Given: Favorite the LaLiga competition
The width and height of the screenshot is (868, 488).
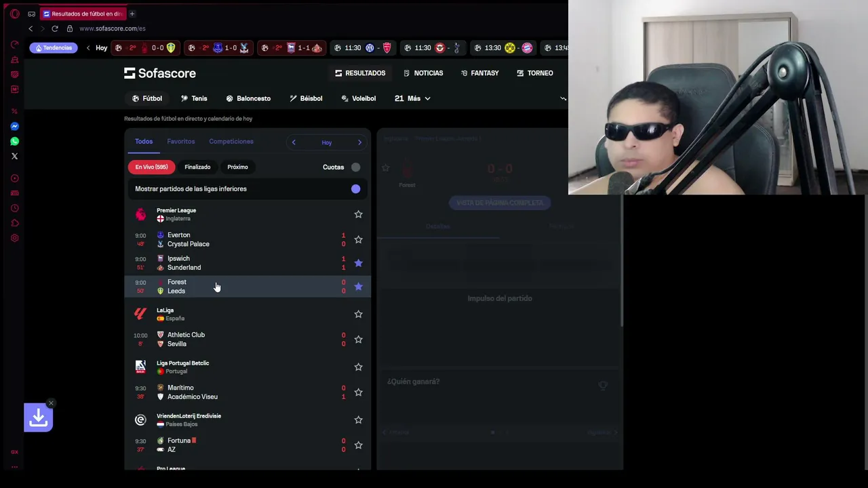Looking at the screenshot, I should pos(358,314).
